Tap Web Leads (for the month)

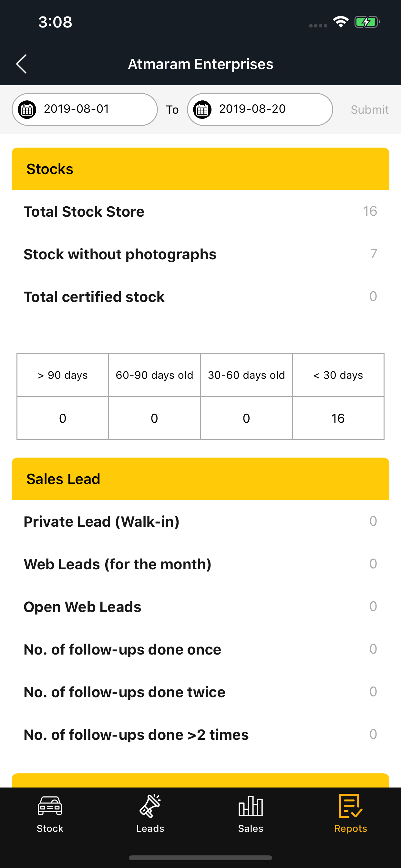pos(200,564)
